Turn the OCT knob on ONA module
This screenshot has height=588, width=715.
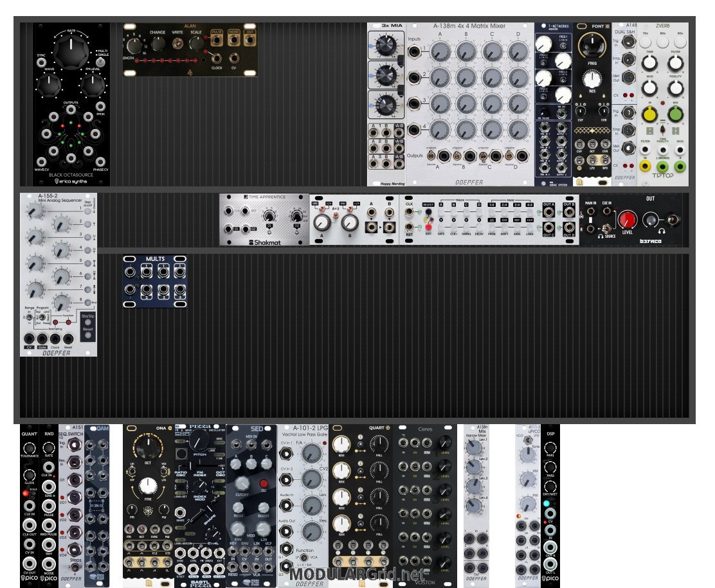(x=148, y=447)
